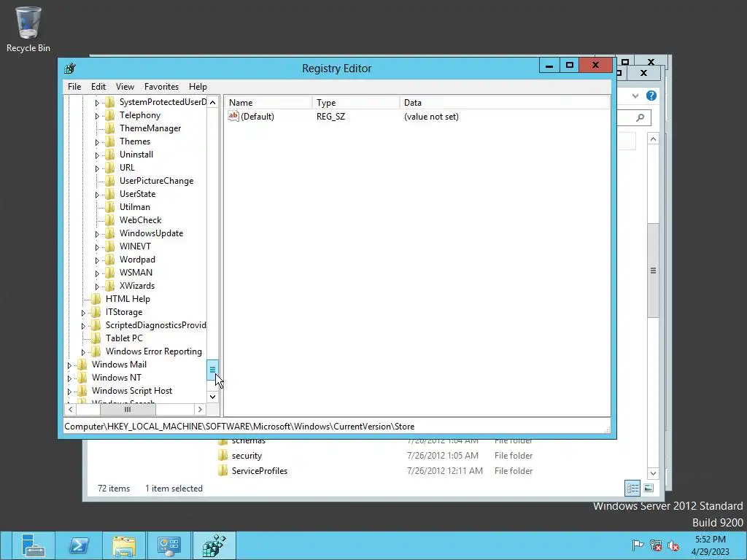747x560 pixels.
Task: Select the XWizards key
Action: tap(136, 286)
